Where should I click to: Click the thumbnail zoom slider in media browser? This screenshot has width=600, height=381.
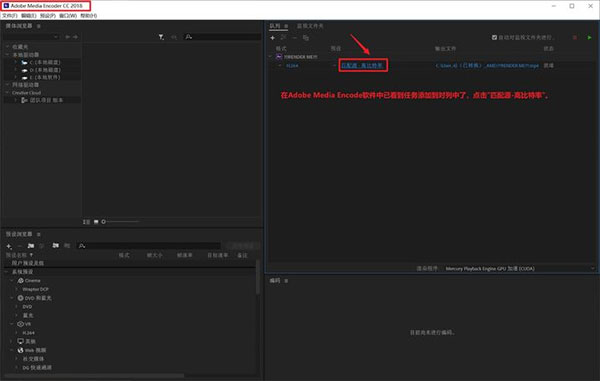click(121, 221)
